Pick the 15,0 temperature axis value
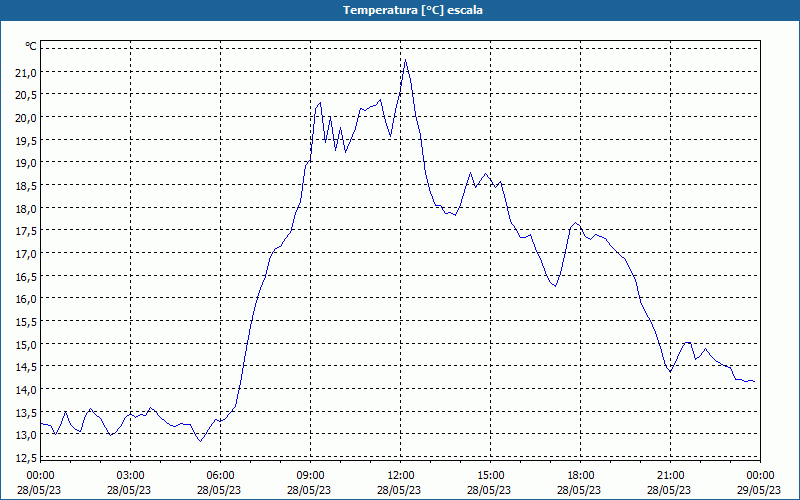This screenshot has height=500, width=800. [x=27, y=344]
